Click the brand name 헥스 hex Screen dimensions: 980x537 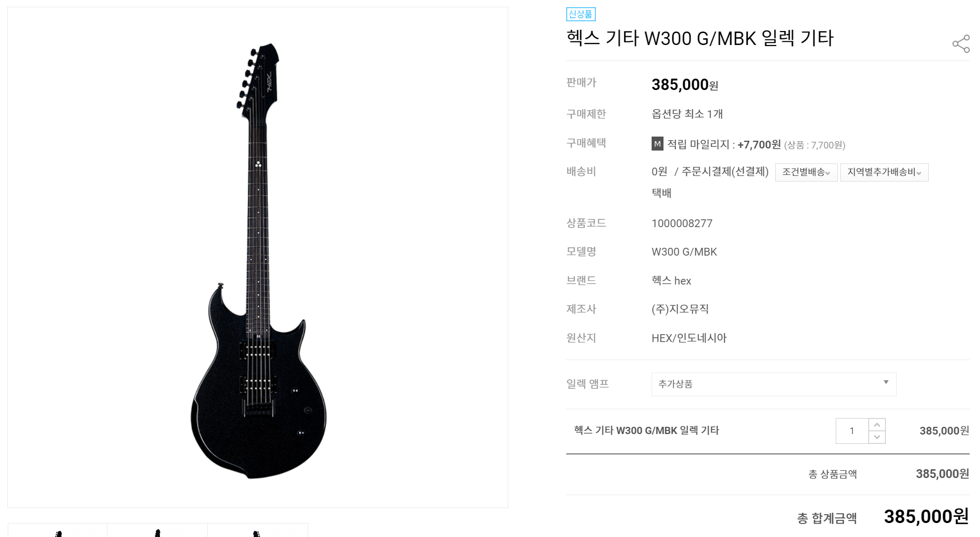[x=671, y=280]
